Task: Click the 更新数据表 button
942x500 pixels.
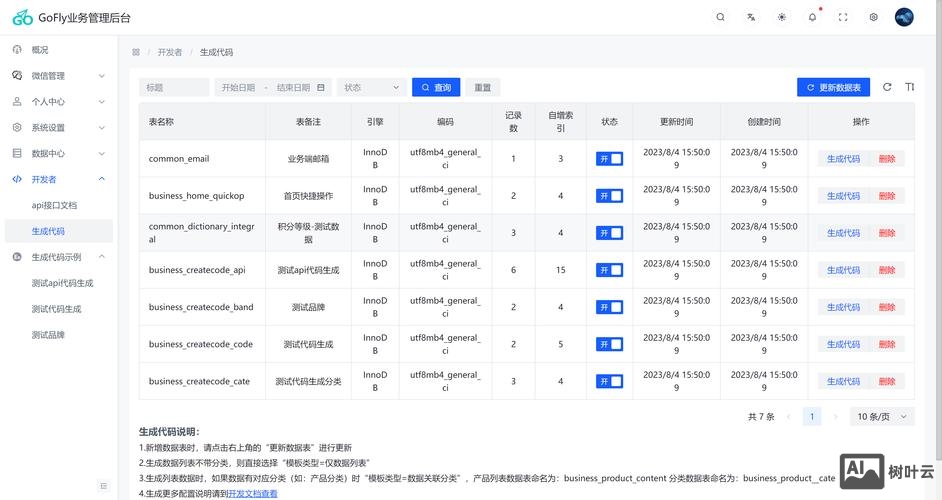Action: 833,87
